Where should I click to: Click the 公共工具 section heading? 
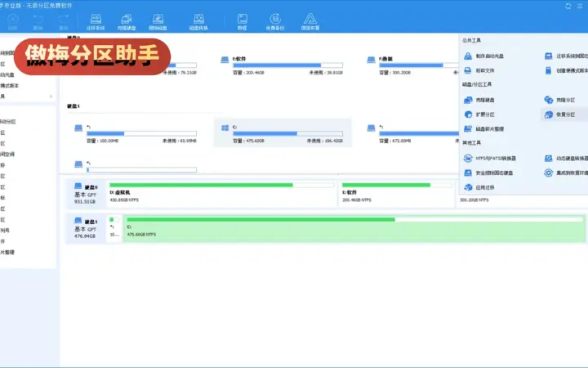click(x=471, y=40)
